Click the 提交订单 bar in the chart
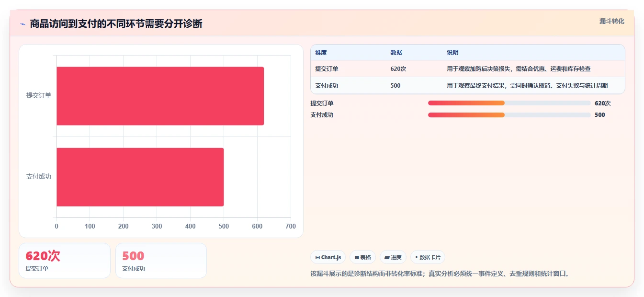The height and width of the screenshot is (297, 644). (160, 96)
